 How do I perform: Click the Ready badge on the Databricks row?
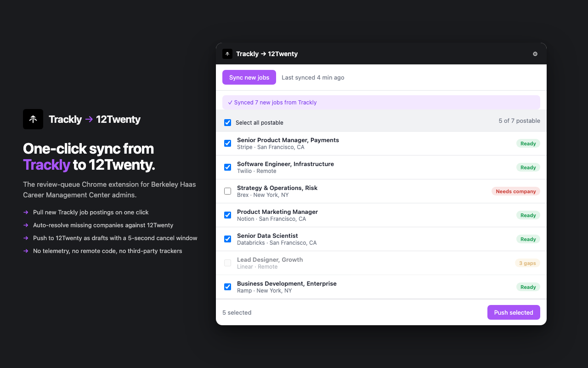528,239
